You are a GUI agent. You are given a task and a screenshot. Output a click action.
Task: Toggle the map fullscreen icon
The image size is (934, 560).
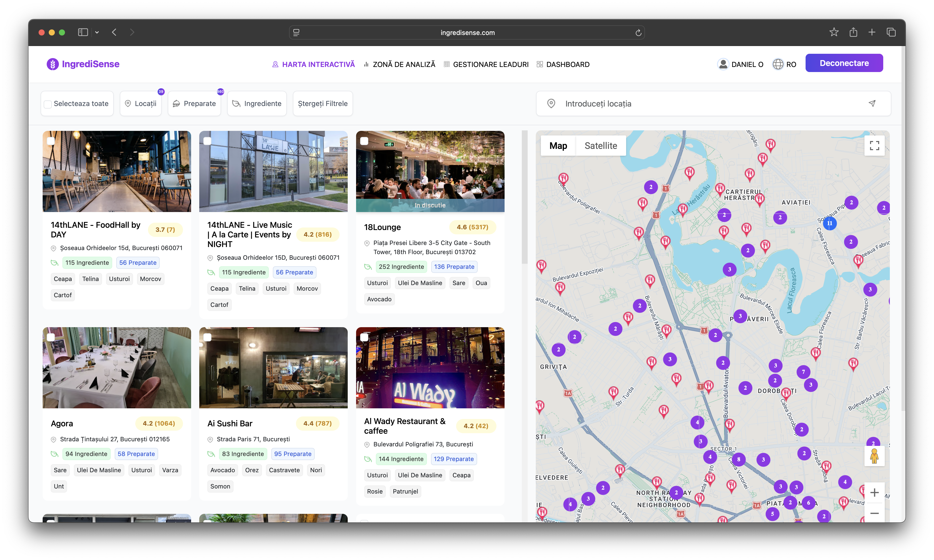[874, 146]
